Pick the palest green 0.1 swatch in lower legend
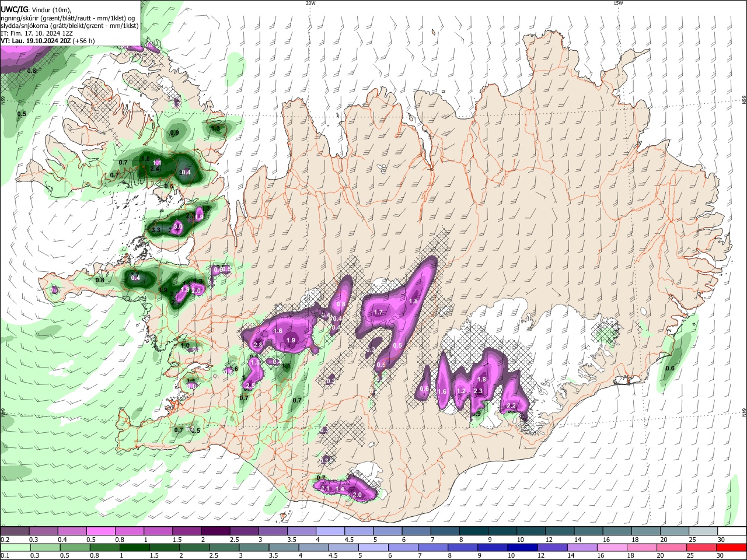Image resolution: width=747 pixels, height=560 pixels. tap(15, 547)
